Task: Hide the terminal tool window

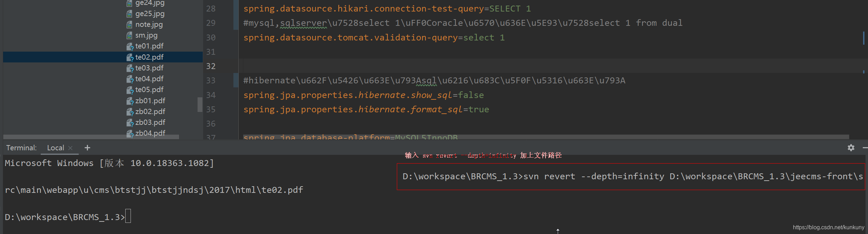Action: point(865,148)
